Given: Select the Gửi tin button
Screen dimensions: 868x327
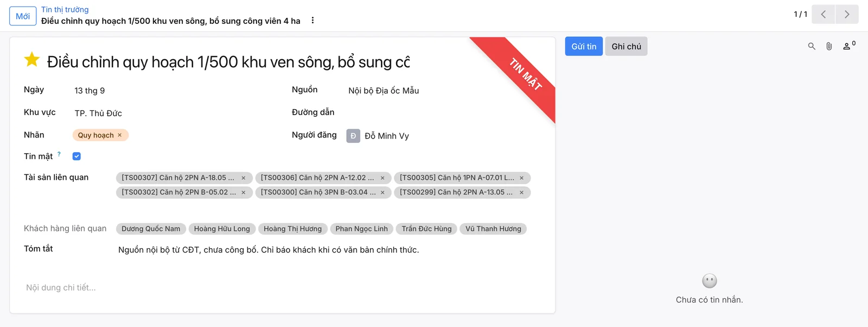Looking at the screenshot, I should coord(584,46).
